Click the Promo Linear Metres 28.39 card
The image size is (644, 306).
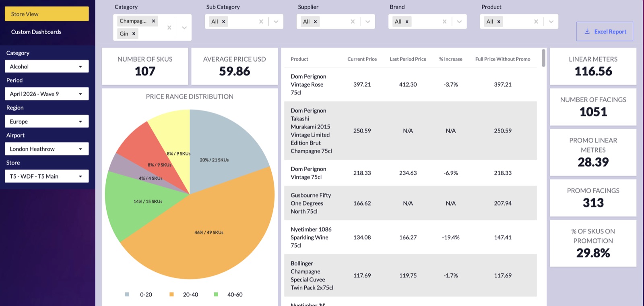(x=593, y=152)
